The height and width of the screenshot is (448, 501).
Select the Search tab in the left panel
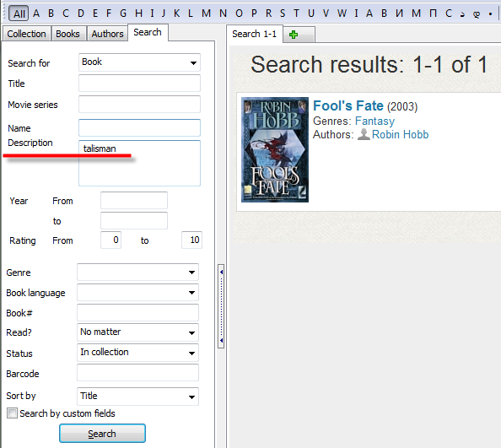pos(148,32)
